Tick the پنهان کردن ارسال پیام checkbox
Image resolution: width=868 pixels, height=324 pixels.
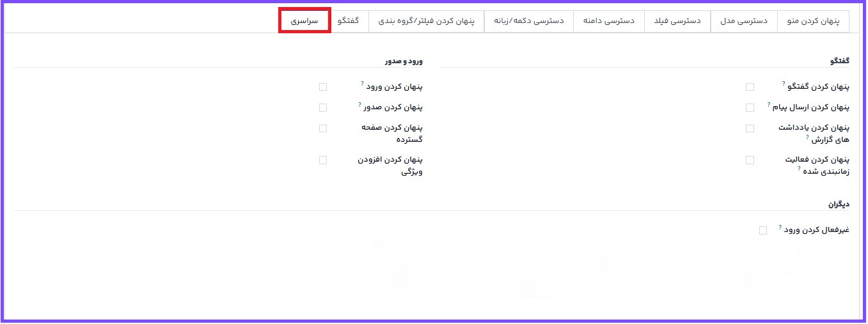coord(750,107)
